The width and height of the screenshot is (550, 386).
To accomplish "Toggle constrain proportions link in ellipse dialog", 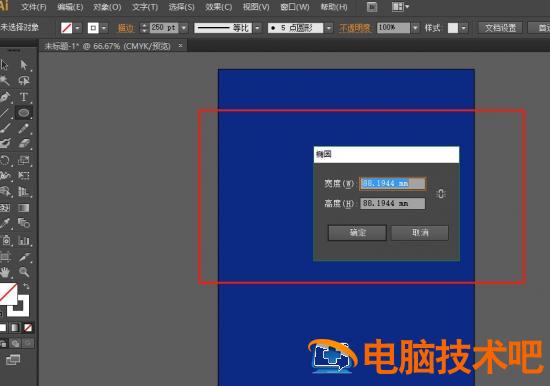I will tap(441, 194).
